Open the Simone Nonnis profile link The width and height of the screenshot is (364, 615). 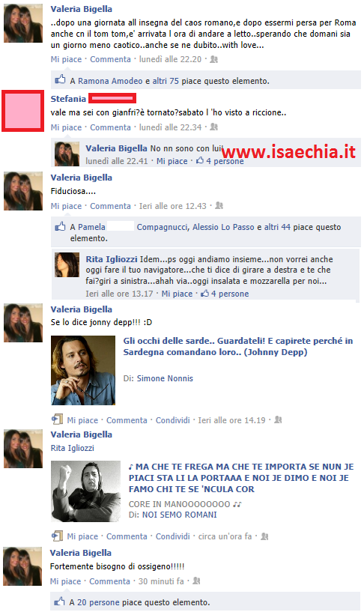[x=165, y=378]
